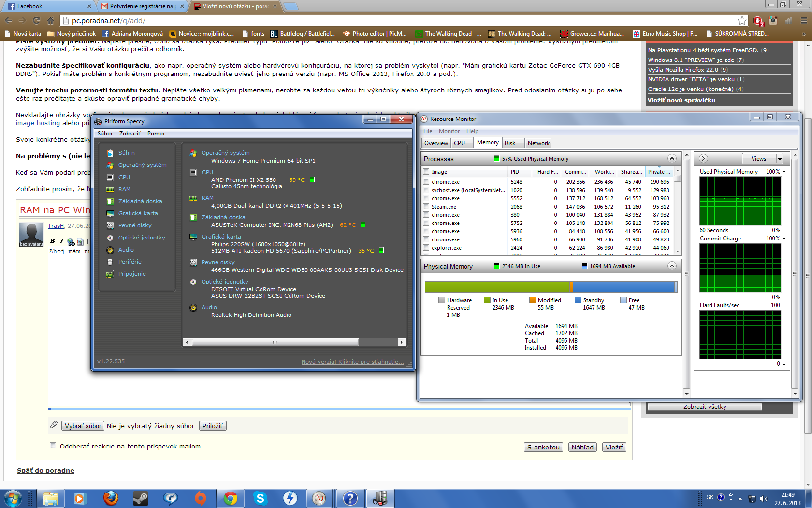Select Periférie in Speccy sidebar
This screenshot has width=812, height=508.
pos(130,262)
